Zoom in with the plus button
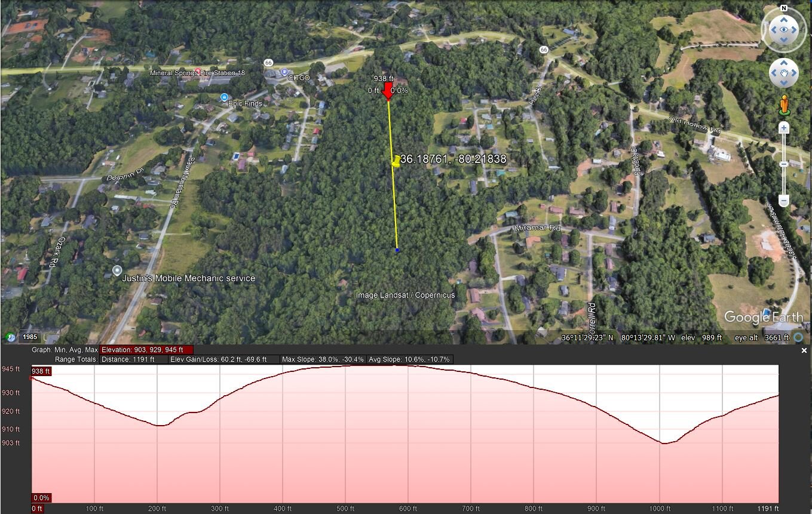 click(784, 128)
